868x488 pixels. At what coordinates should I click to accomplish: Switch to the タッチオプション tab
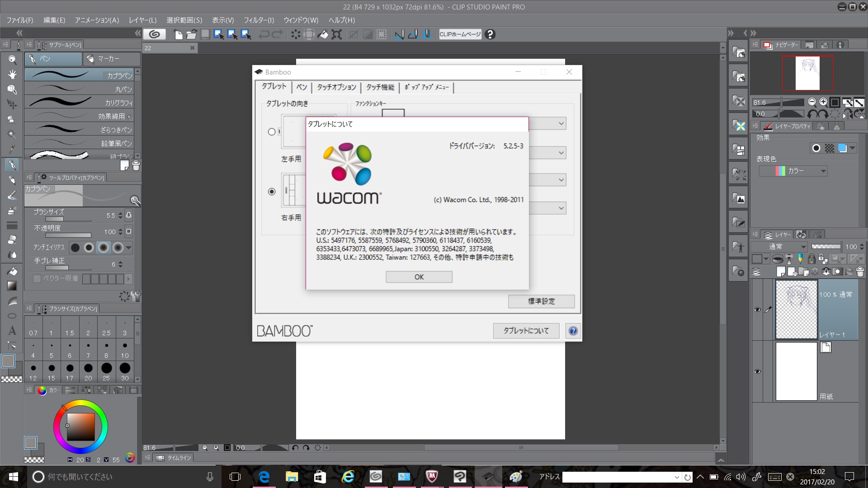(x=336, y=87)
